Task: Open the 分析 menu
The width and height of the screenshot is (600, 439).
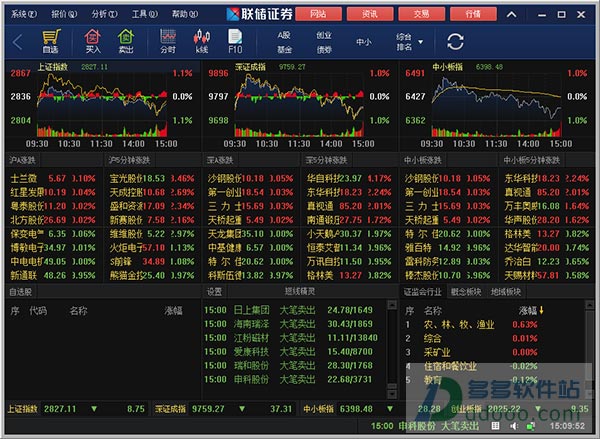Action: click(104, 14)
